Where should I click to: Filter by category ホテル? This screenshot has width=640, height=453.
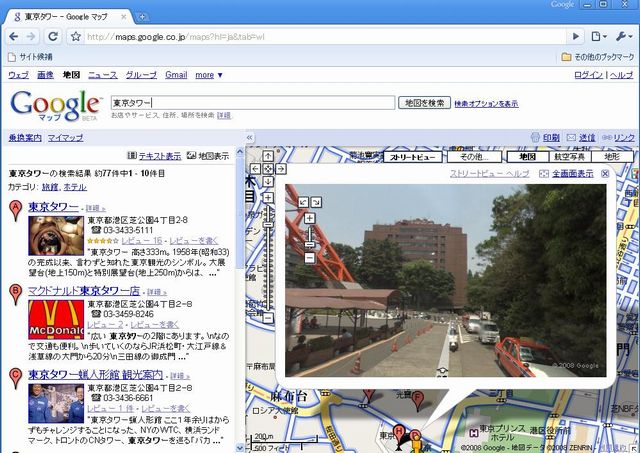point(75,187)
